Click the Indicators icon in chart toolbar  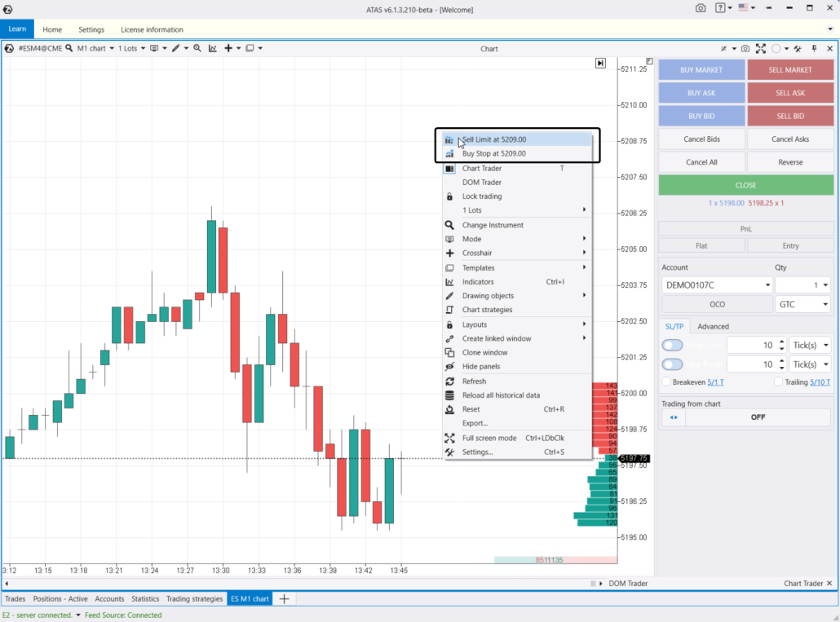pos(212,48)
